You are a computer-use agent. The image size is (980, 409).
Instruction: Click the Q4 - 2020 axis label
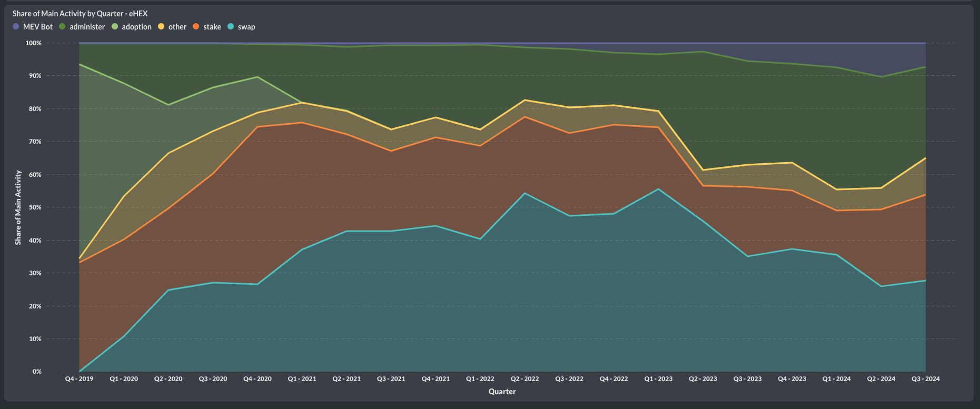(258, 379)
